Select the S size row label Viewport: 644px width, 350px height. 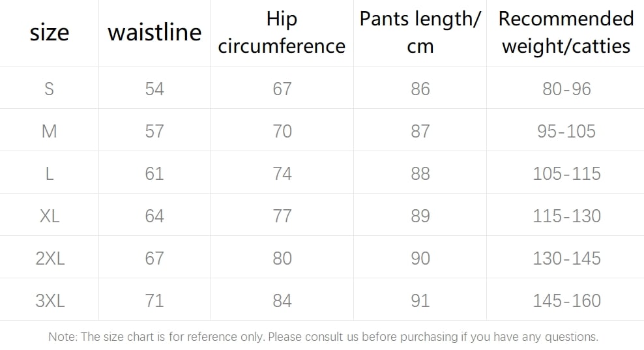pos(50,89)
